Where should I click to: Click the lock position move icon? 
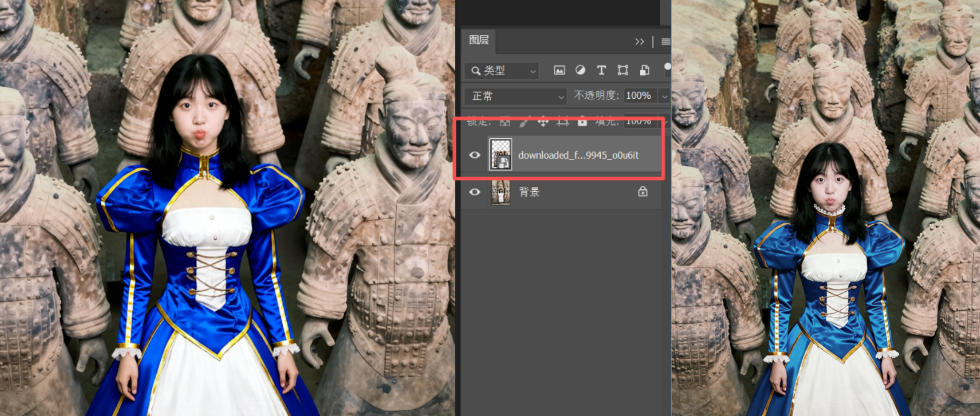(543, 123)
